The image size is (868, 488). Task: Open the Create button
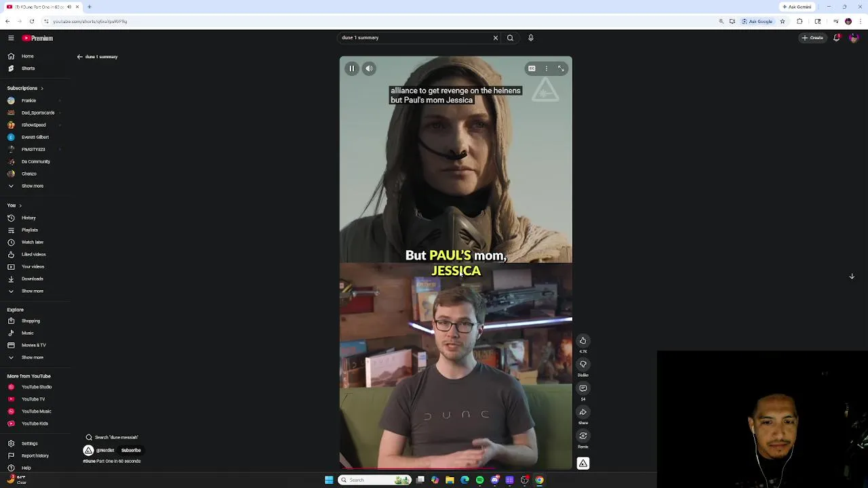tap(812, 38)
